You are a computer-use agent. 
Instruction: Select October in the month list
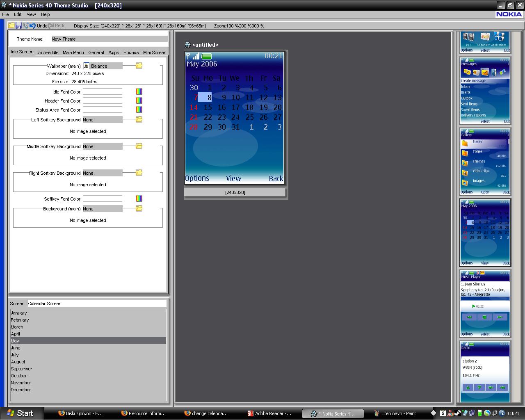(88, 376)
